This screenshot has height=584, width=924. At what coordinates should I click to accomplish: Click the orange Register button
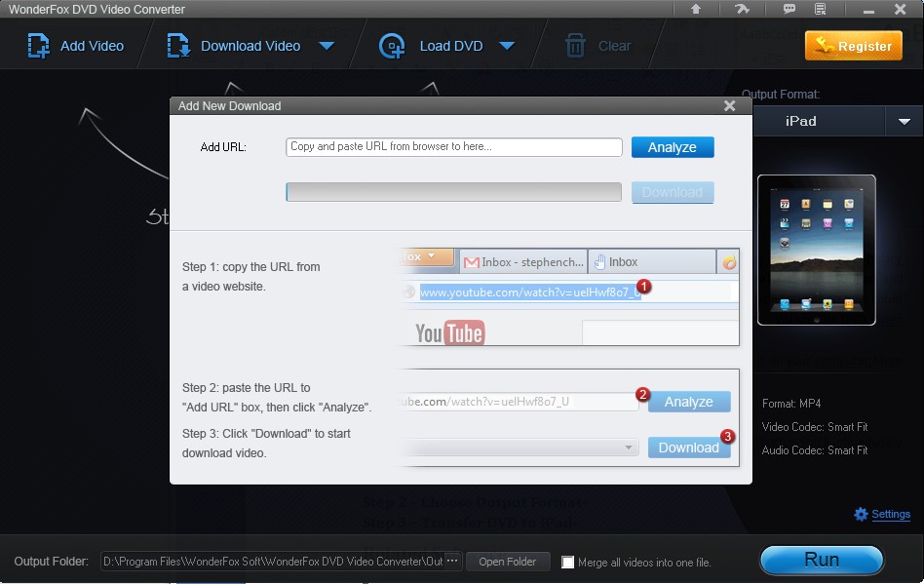853,46
